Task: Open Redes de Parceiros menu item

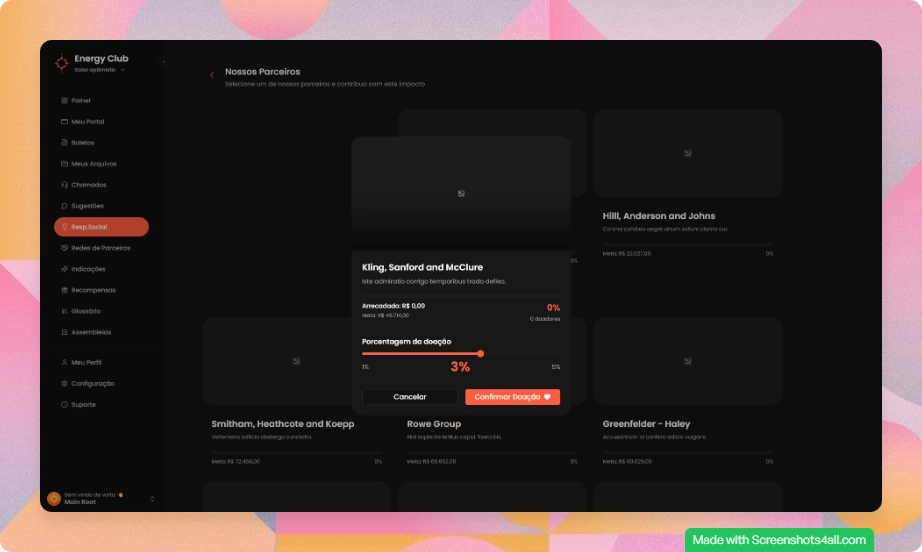Action: click(x=100, y=248)
